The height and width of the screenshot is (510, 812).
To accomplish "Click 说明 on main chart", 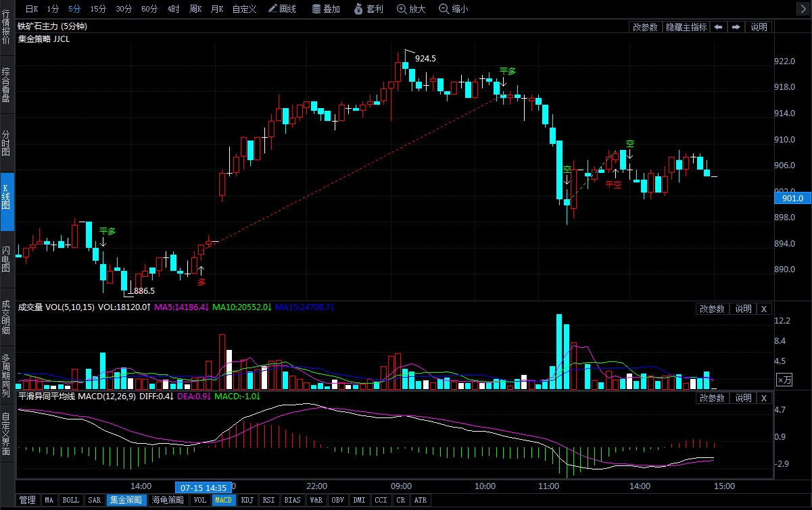I will click(759, 27).
